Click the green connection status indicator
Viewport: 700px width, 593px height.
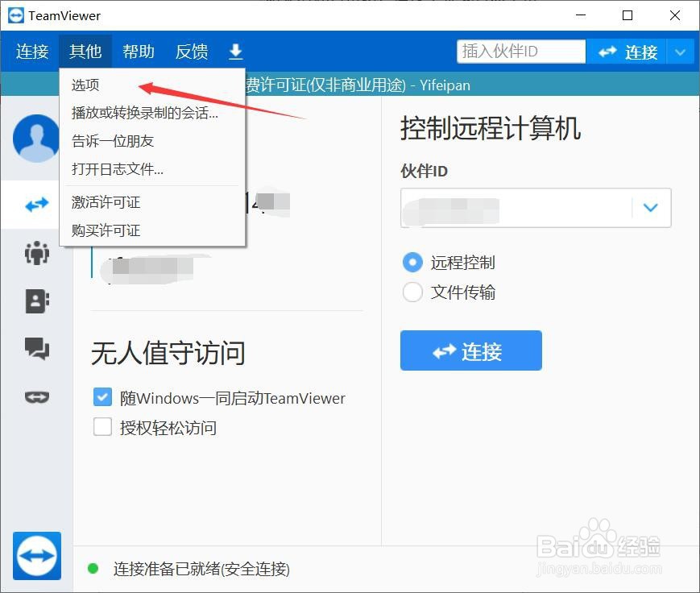(93, 569)
